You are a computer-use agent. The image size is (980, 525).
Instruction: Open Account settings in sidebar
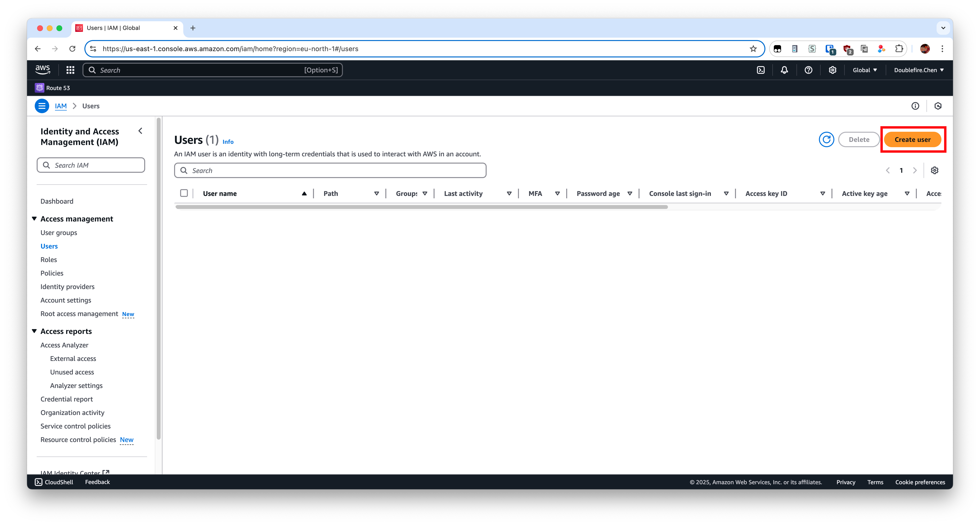[66, 300]
